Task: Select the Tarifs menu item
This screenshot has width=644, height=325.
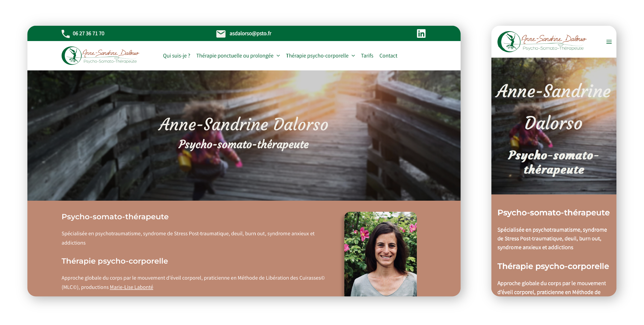Action: click(x=367, y=56)
